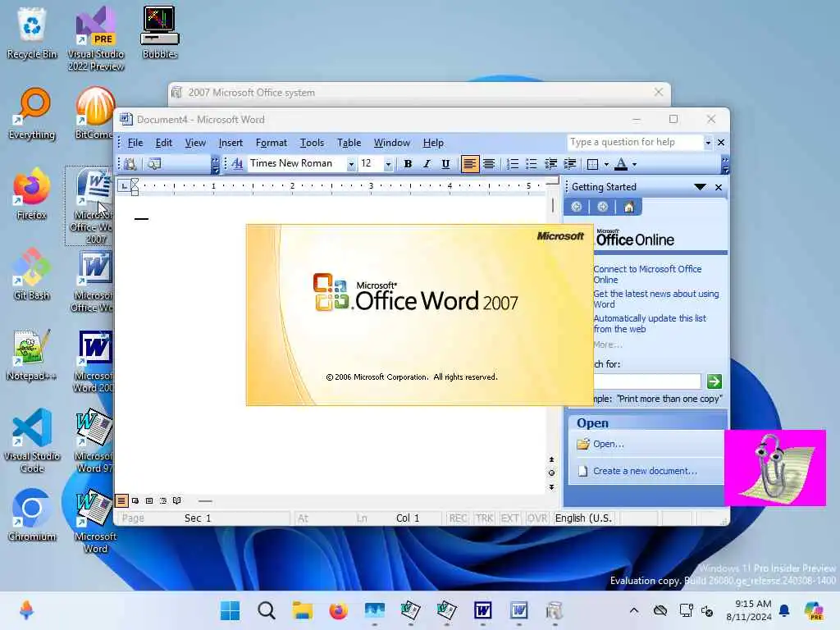Viewport: 840px width, 630px height.
Task: Click the Print Preview toolbar icon
Action: [x=130, y=164]
